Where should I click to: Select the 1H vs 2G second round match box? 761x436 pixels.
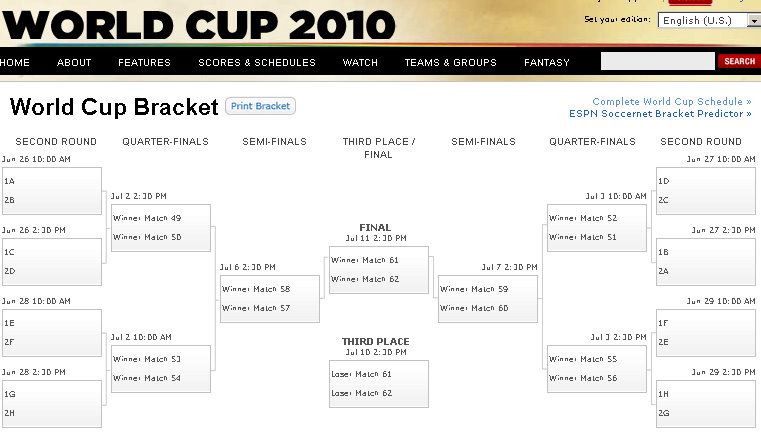706,404
